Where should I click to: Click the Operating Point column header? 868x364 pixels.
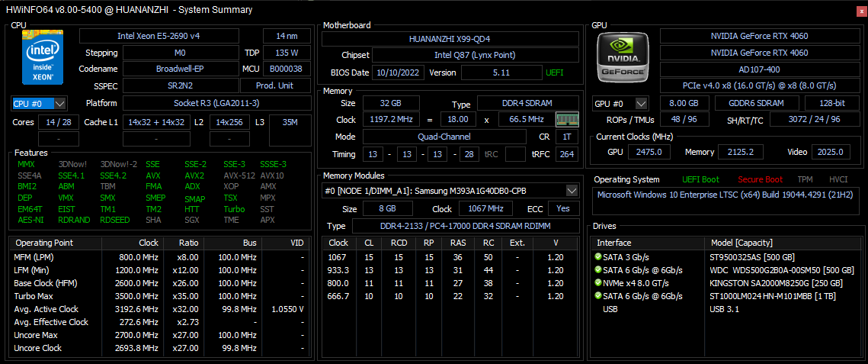(x=44, y=243)
